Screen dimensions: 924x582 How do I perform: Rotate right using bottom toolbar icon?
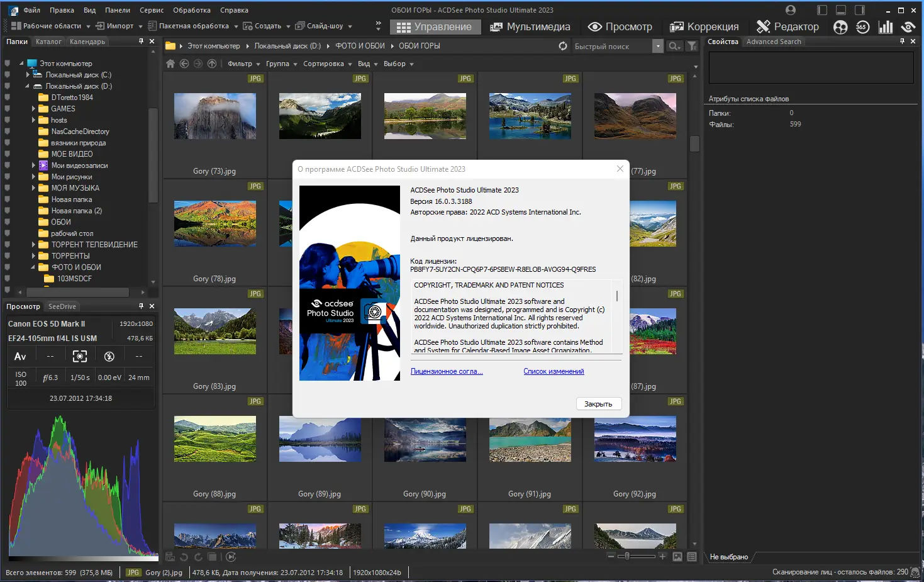click(198, 557)
